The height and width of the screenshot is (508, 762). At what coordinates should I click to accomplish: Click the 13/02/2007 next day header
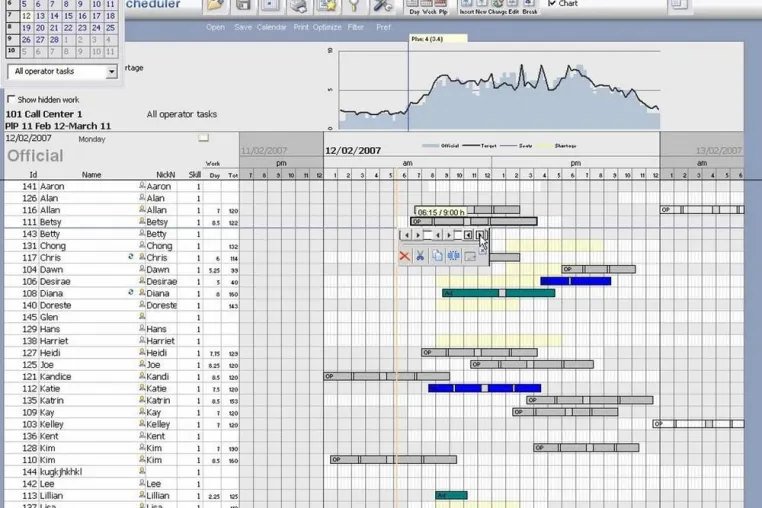tap(719, 151)
